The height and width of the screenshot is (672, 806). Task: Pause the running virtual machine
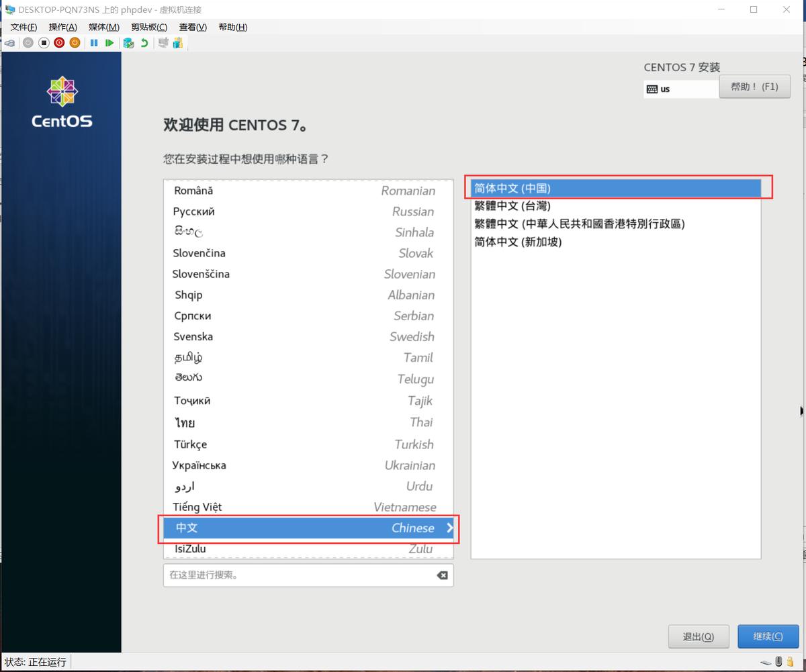point(94,42)
